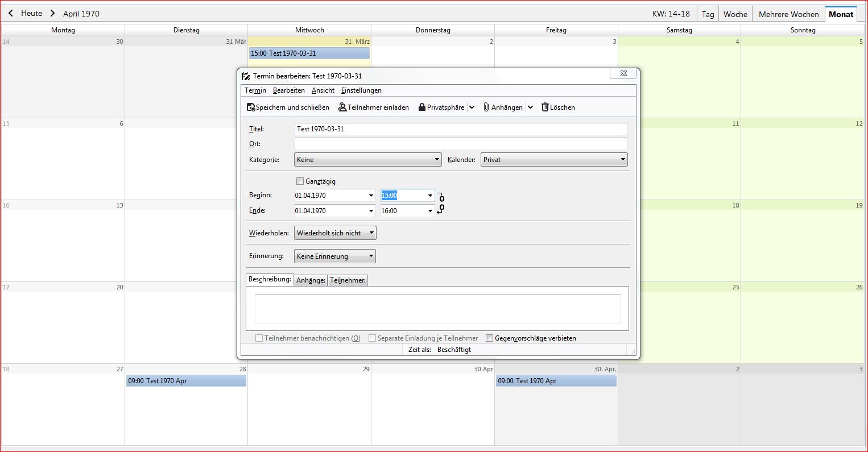
Task: Switch to the Beschreibung tab
Action: [270, 280]
